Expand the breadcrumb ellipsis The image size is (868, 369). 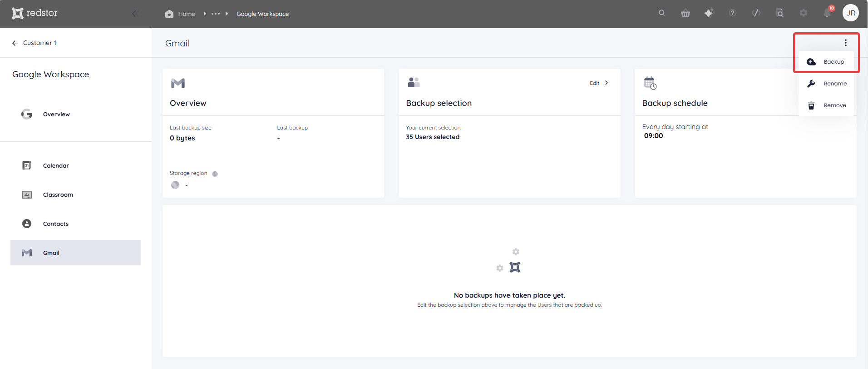click(x=216, y=14)
